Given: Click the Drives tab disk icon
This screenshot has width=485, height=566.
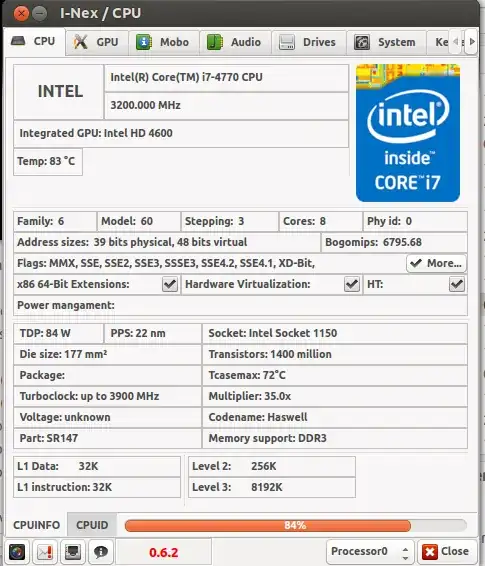Looking at the screenshot, I should point(287,42).
